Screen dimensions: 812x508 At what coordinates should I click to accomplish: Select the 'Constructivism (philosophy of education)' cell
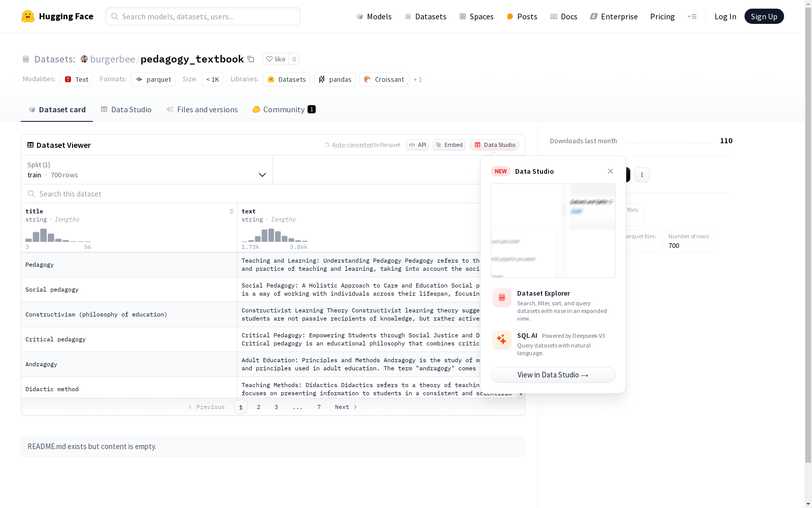pos(129,314)
